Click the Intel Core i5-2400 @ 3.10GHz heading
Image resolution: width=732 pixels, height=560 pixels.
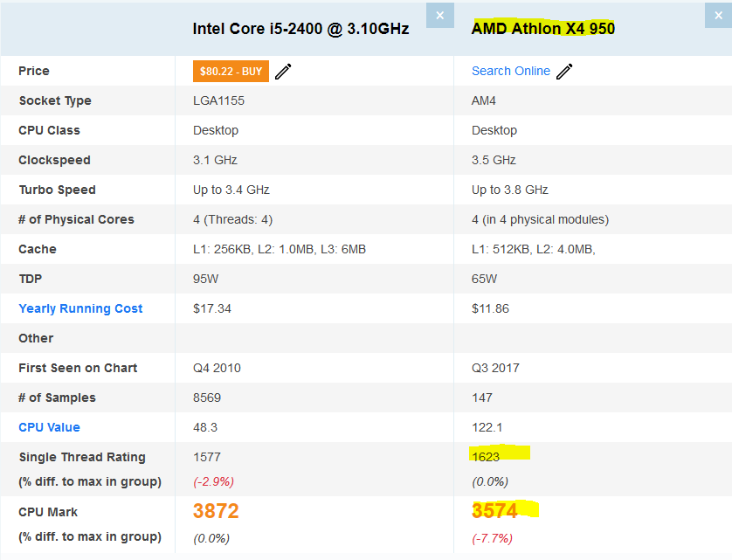[300, 29]
